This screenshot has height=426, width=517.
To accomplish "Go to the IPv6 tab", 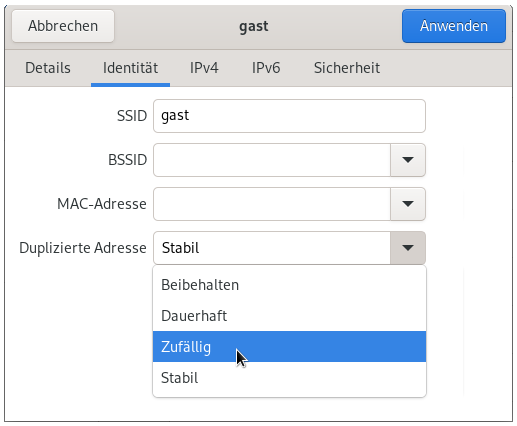I will pos(266,68).
